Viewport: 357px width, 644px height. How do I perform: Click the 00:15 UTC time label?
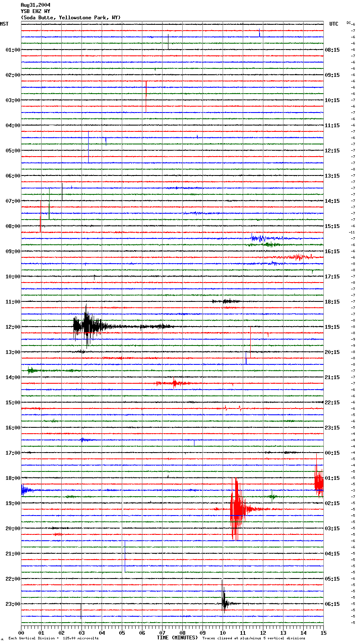pos(332,453)
